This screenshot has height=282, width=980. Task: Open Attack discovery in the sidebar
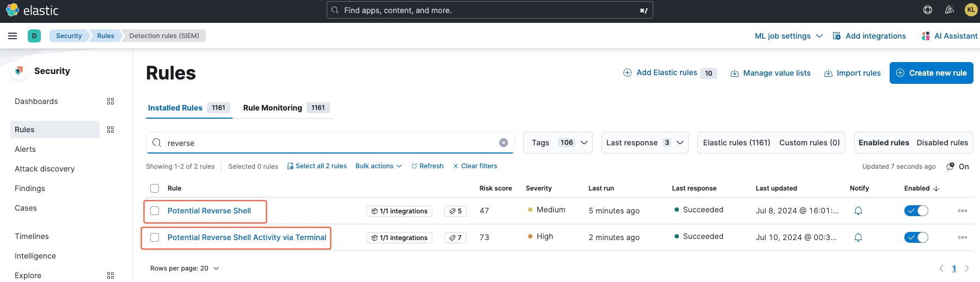pyautogui.click(x=45, y=169)
